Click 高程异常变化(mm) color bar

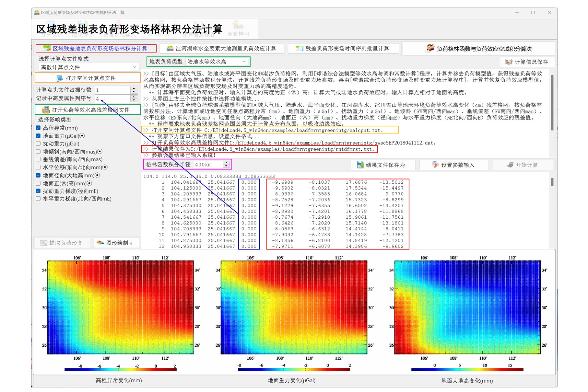coord(120,369)
